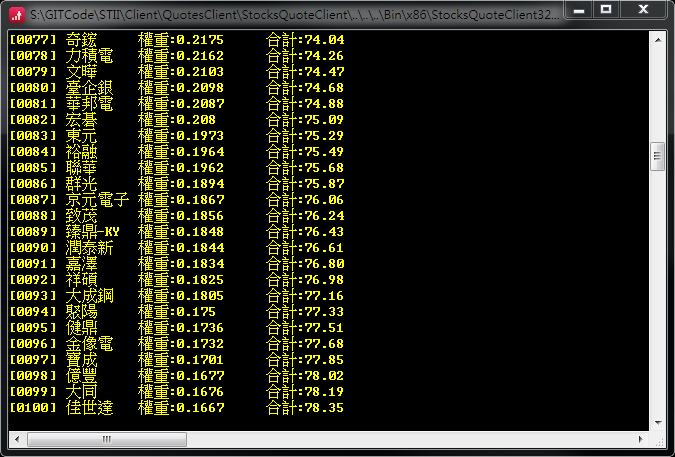Image resolution: width=675 pixels, height=457 pixels.
Task: Click weight value 權重:0.1848
Action: point(181,232)
